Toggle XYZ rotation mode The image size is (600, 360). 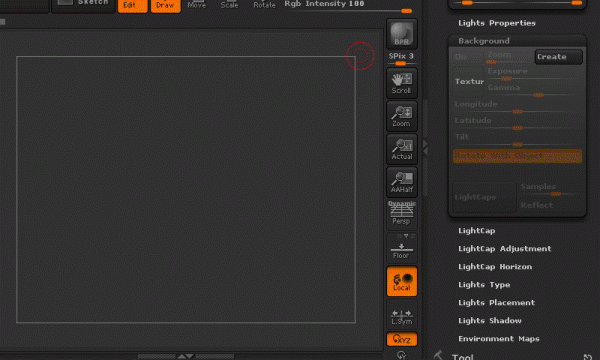pyautogui.click(x=401, y=339)
